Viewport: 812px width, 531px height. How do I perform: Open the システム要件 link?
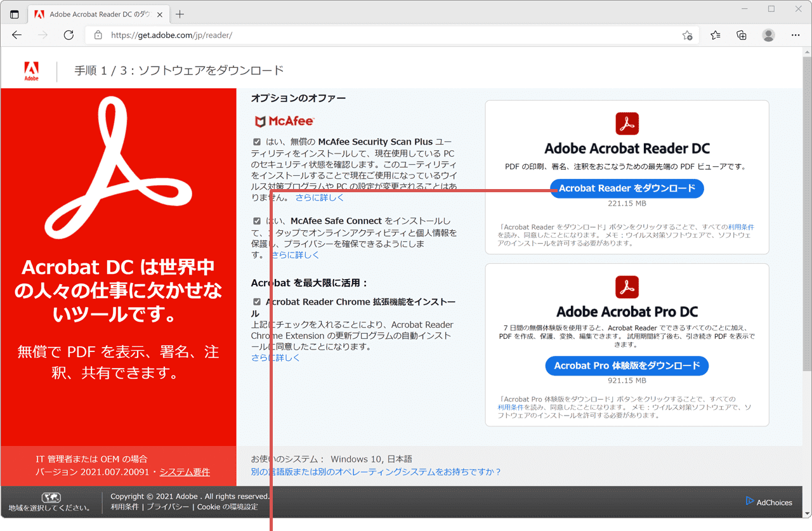(x=185, y=472)
